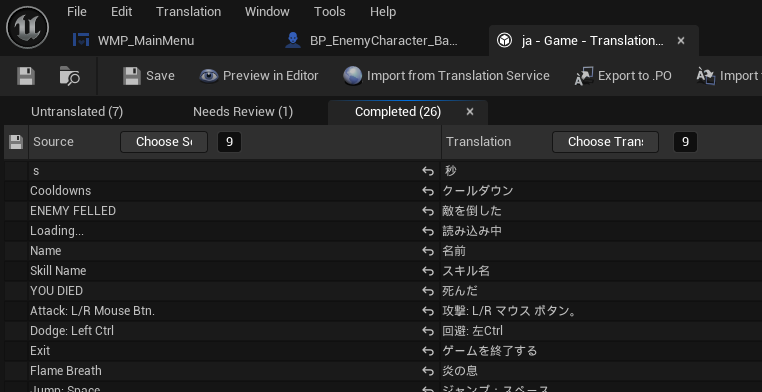Click Import from Translation Service globe icon
Viewport: 762px width, 392px height.
click(x=352, y=76)
